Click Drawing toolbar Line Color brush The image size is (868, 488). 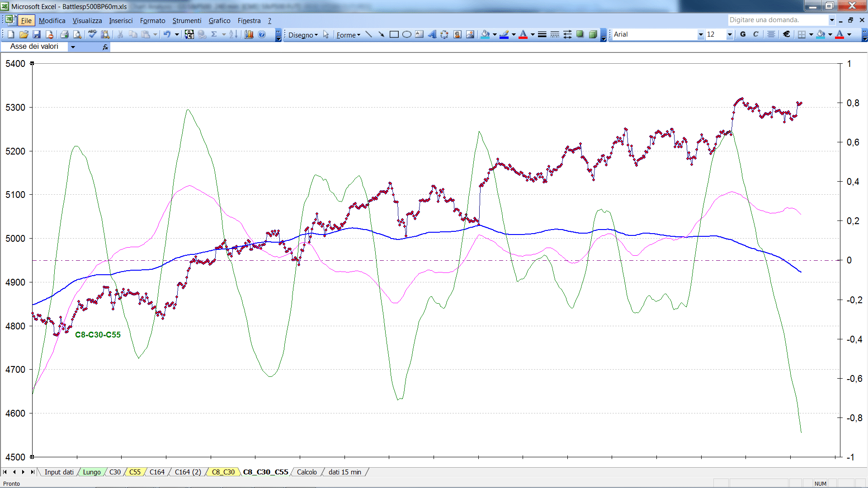(504, 34)
